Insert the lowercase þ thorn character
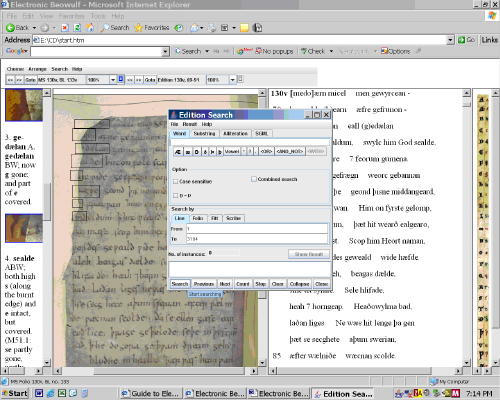500x400 pixels. tap(220, 152)
